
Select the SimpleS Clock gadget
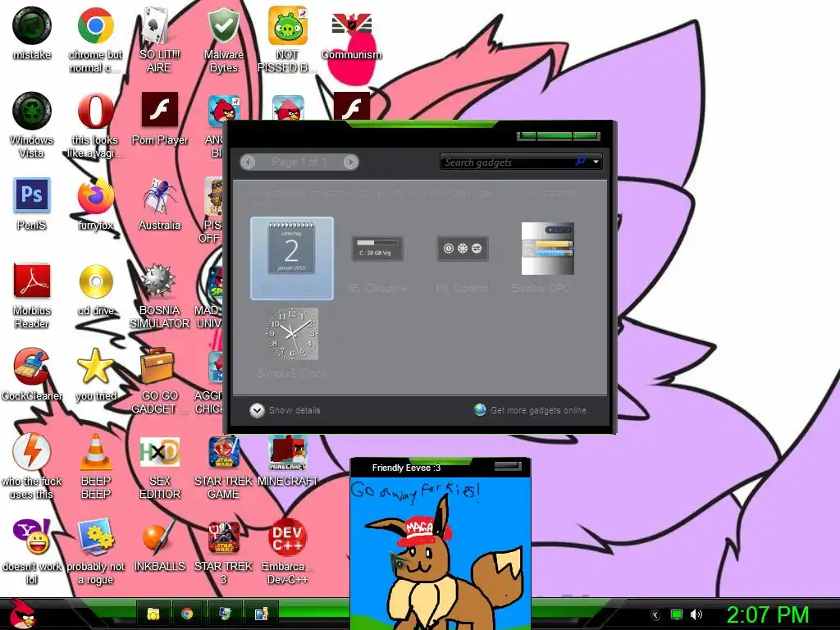(x=292, y=334)
